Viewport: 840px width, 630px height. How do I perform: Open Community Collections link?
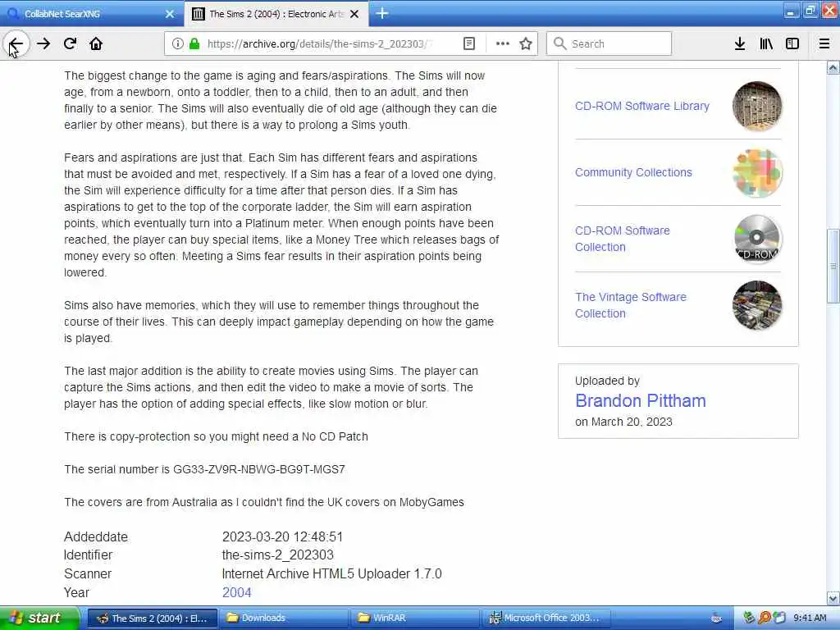coord(633,172)
